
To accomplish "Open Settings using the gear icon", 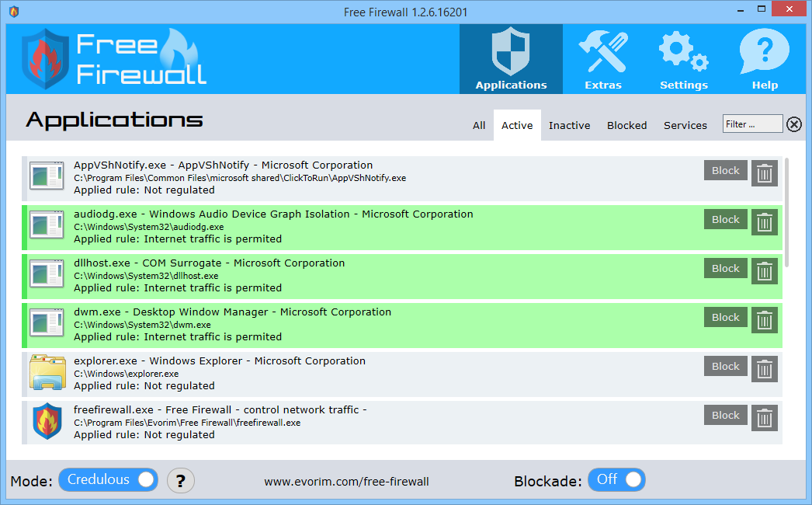I will point(683,48).
